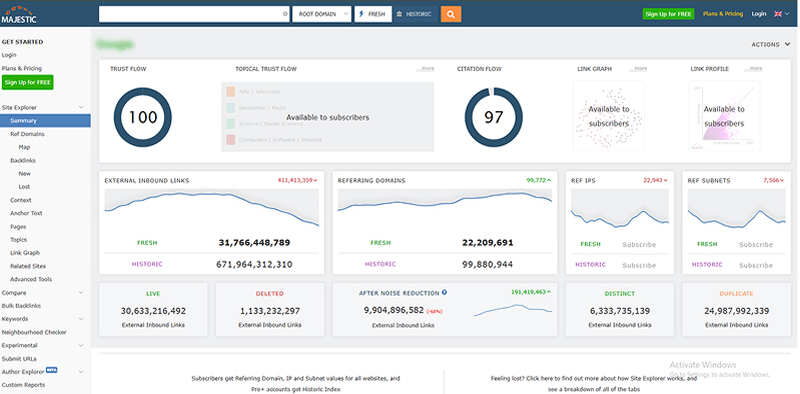800x394 pixels.
Task: Open Bulk Backlinks in the sidebar
Action: (21, 306)
